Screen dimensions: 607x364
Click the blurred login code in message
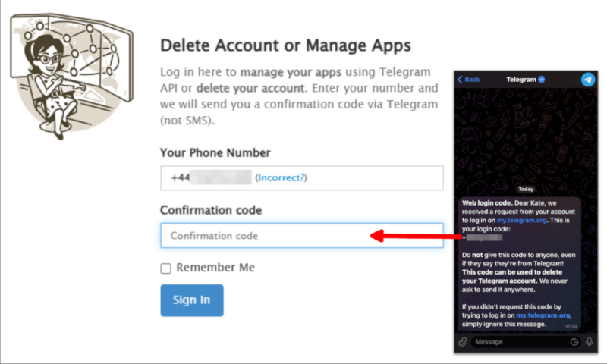(484, 237)
